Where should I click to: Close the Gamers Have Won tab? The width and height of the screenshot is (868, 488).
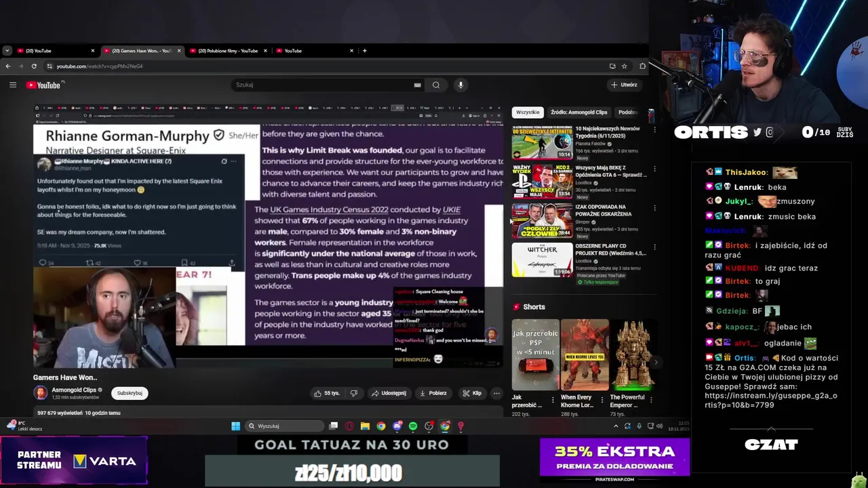point(179,51)
